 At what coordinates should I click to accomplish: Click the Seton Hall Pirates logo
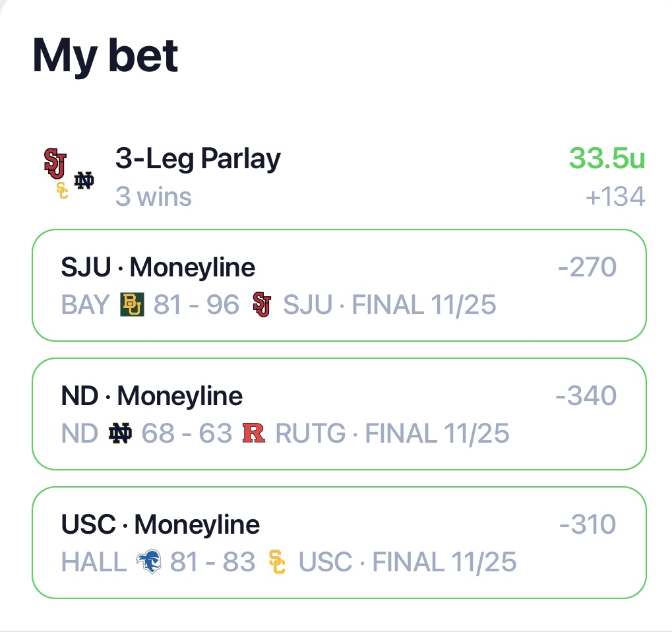(148, 562)
